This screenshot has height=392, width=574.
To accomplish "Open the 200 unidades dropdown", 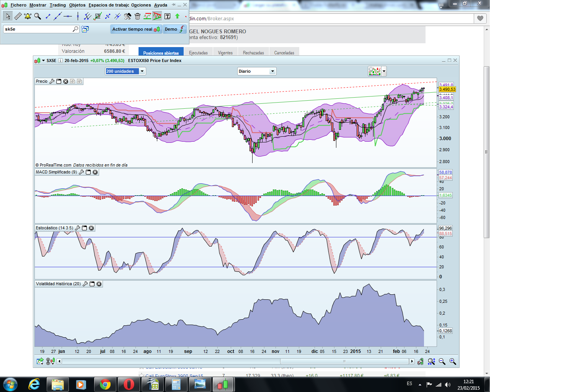I will [x=142, y=71].
